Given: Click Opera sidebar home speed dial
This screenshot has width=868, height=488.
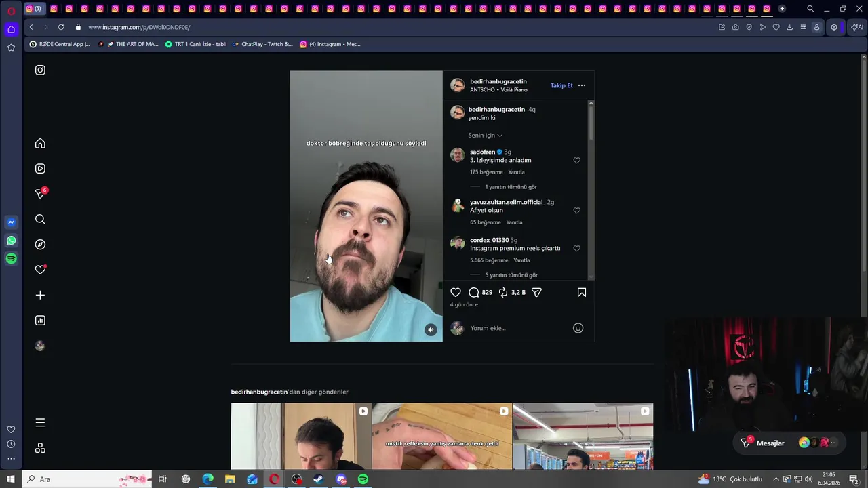Looking at the screenshot, I should click(x=11, y=29).
